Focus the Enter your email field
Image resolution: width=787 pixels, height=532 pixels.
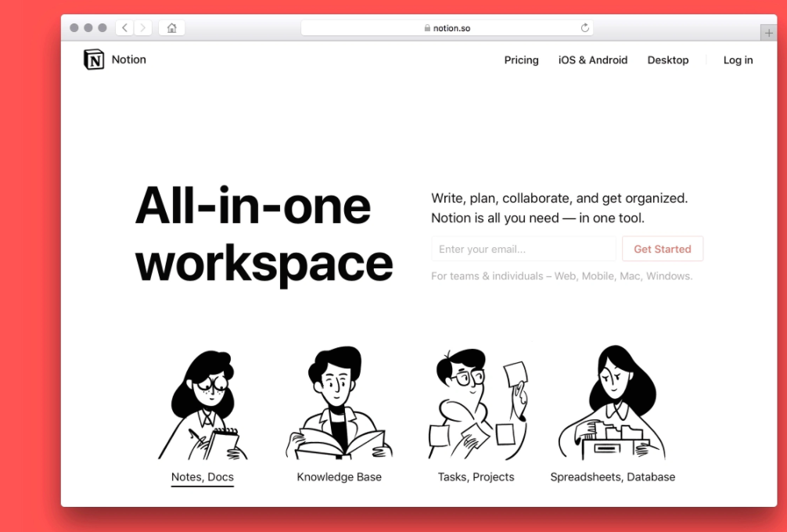523,249
